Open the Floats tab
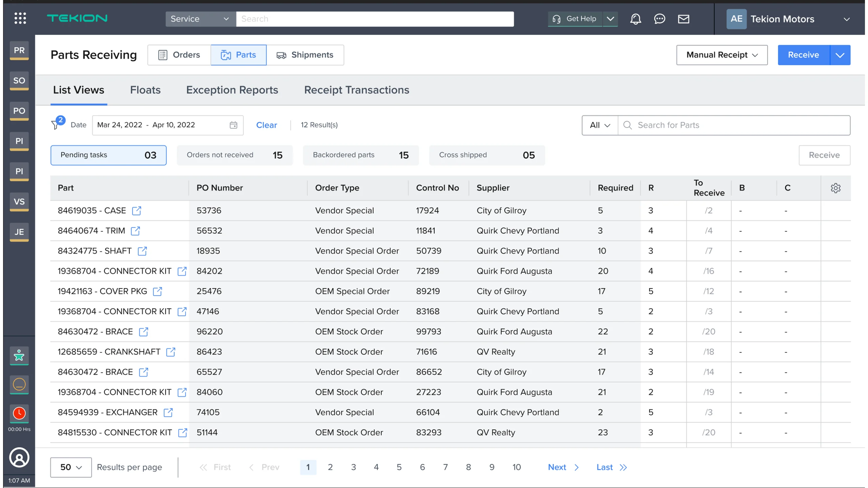Image resolution: width=868 pixels, height=488 pixels. 145,90
